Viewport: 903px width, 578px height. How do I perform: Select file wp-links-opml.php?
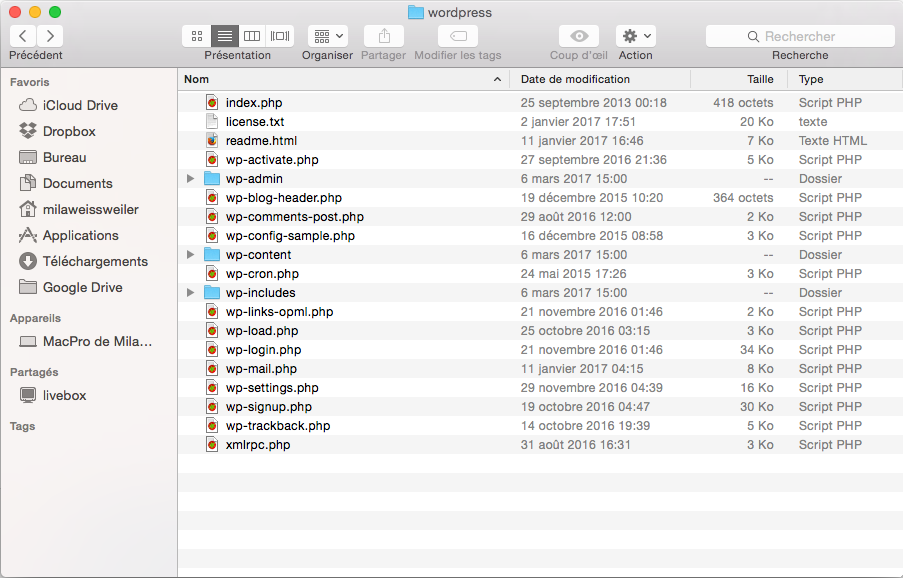(279, 311)
